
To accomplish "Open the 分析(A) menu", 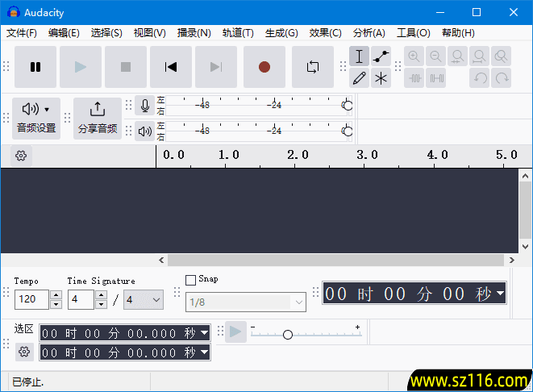I will click(369, 33).
